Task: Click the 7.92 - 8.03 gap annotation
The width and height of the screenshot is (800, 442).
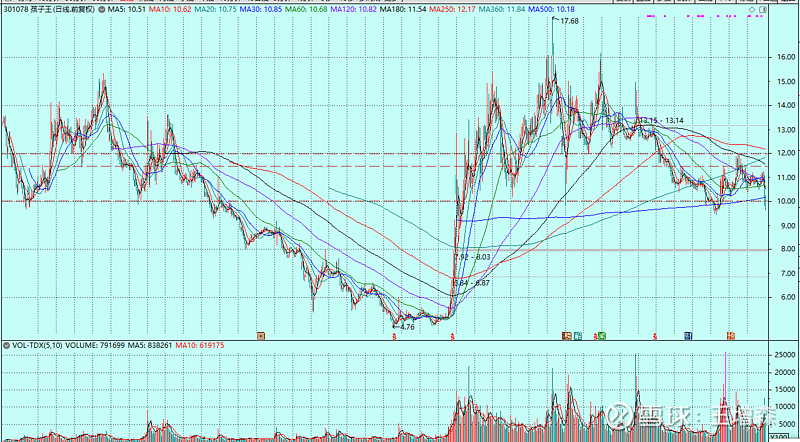Action: [x=471, y=257]
